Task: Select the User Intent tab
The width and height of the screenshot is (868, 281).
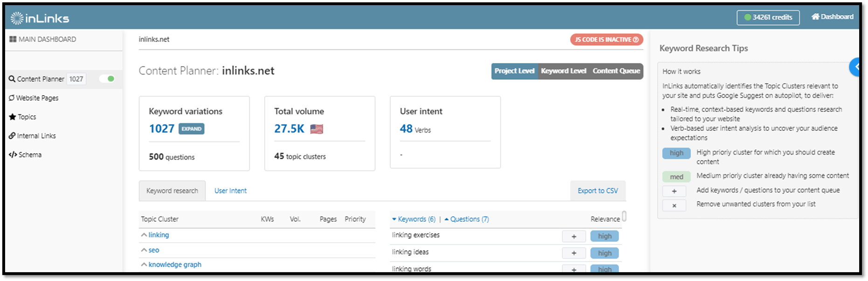Action: coord(230,191)
